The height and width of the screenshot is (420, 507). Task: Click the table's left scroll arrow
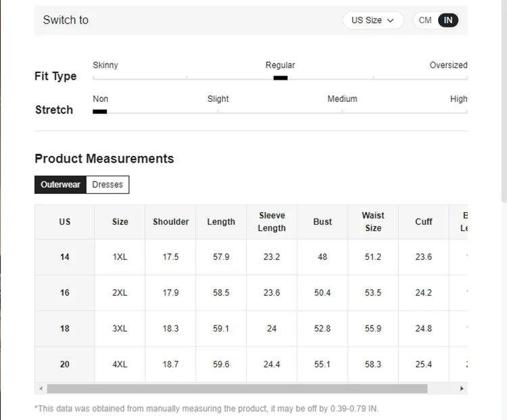click(x=41, y=389)
